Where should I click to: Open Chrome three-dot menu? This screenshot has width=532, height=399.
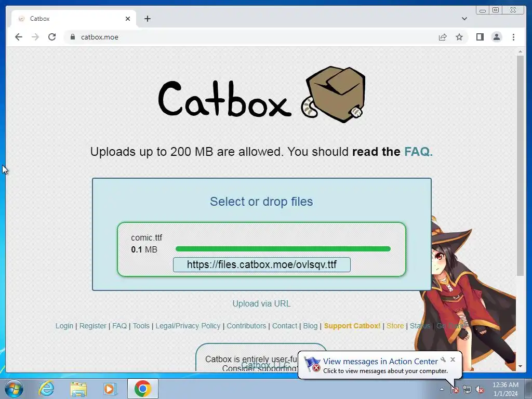[x=513, y=37]
